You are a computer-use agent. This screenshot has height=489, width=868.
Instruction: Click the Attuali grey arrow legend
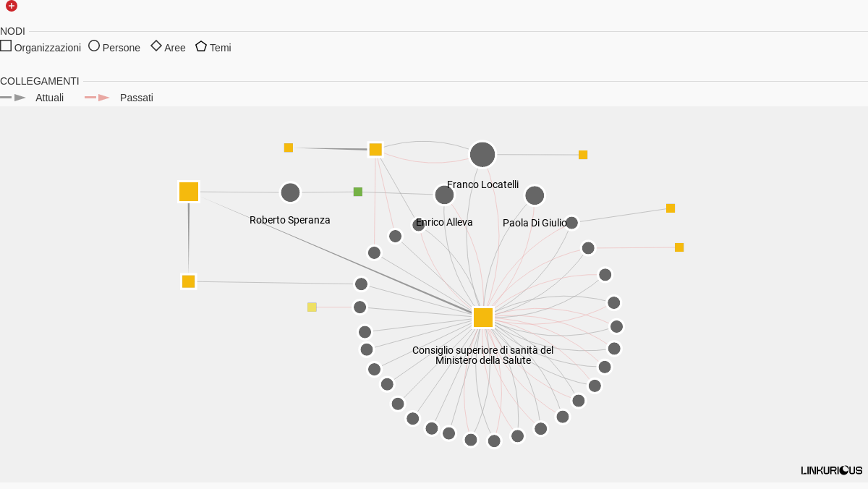[x=13, y=97]
